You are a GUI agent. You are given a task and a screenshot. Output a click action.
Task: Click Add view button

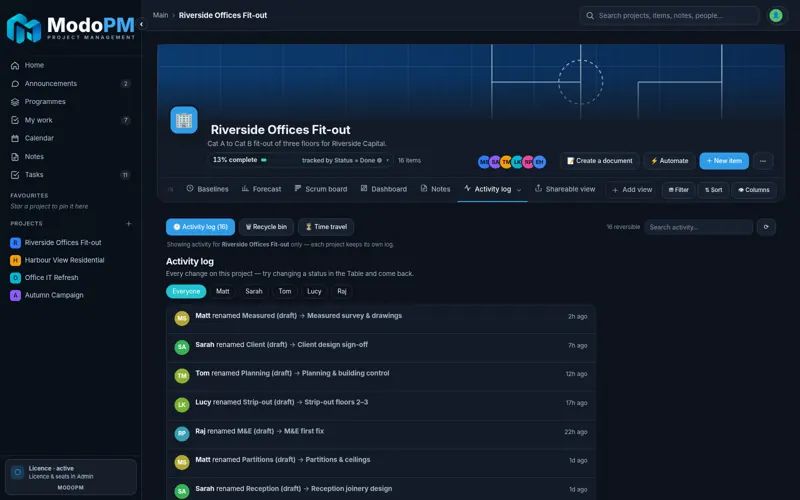pos(632,190)
